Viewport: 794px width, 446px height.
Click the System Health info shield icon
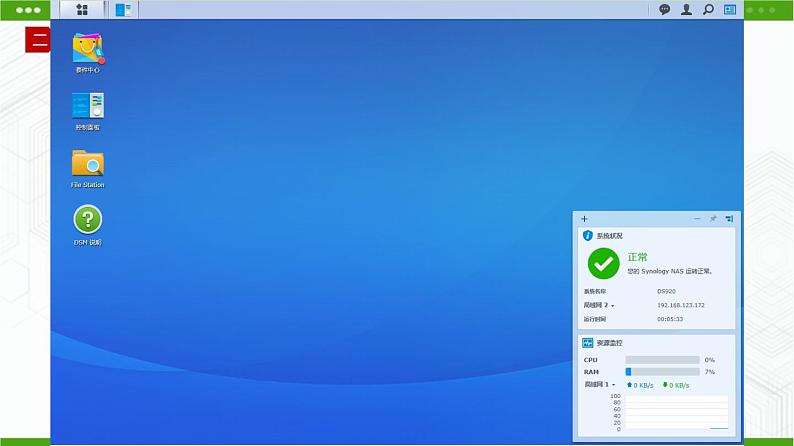(x=587, y=235)
